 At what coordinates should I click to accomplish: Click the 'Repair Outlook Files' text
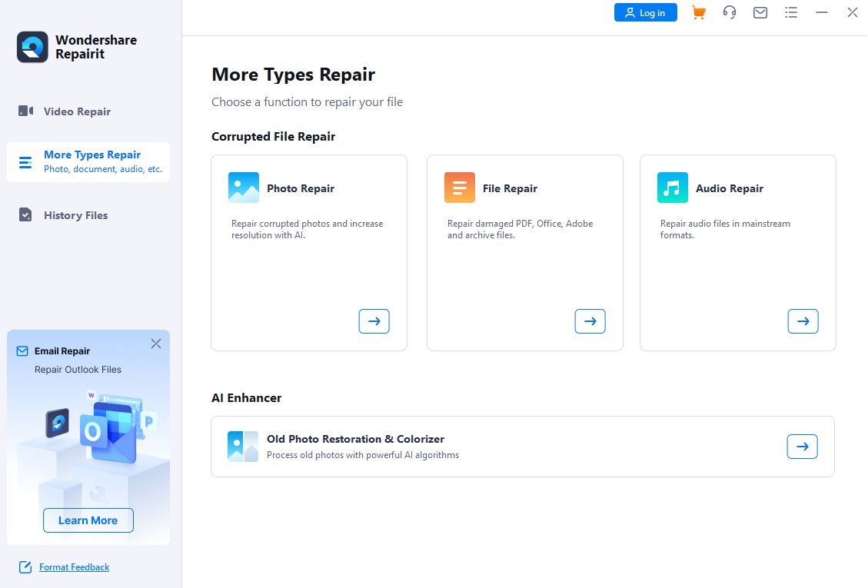(78, 369)
